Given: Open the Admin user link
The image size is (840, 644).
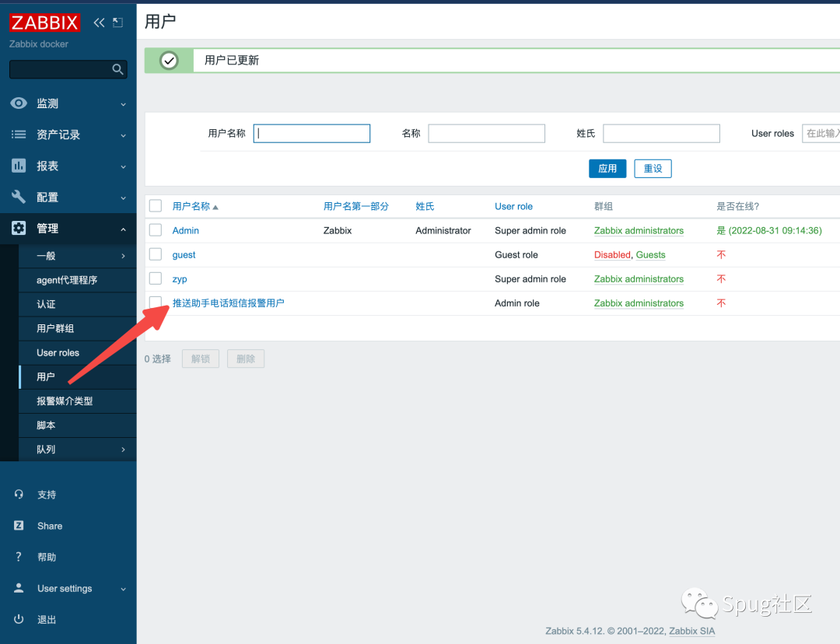Looking at the screenshot, I should (x=185, y=230).
